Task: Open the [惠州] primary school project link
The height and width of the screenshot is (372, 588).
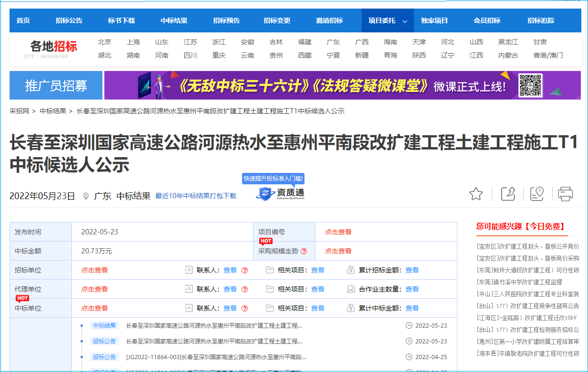Action: tap(527, 342)
